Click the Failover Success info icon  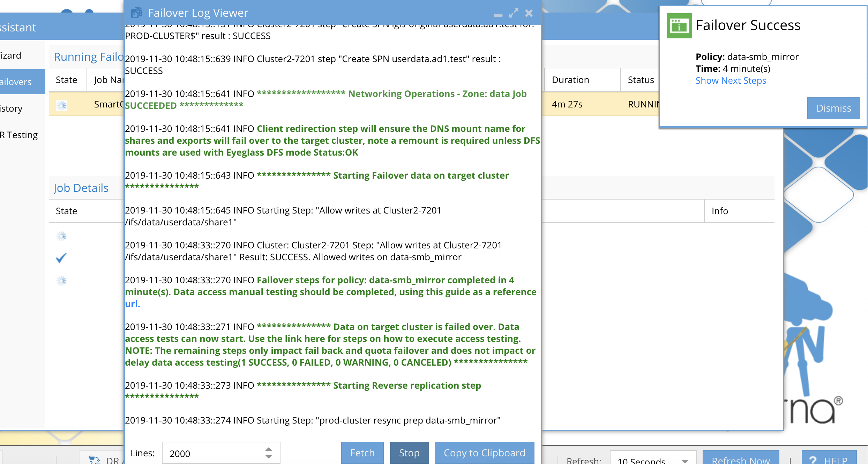coord(679,26)
